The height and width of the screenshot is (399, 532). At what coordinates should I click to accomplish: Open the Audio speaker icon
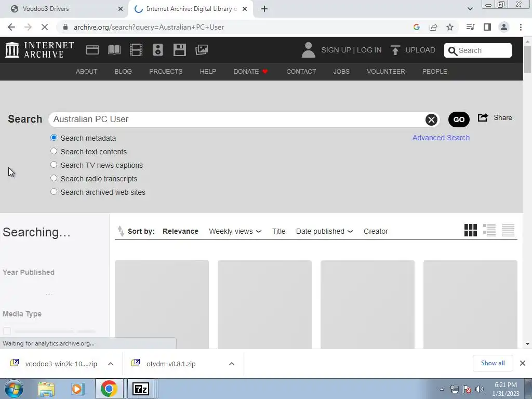[x=158, y=50]
